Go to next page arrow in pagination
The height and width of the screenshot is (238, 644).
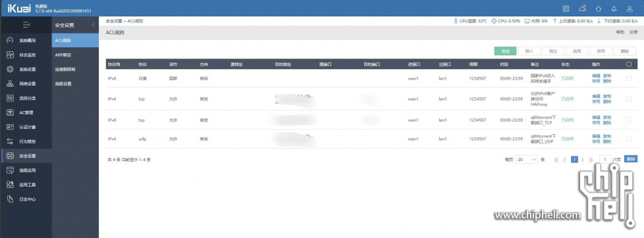[x=582, y=160]
